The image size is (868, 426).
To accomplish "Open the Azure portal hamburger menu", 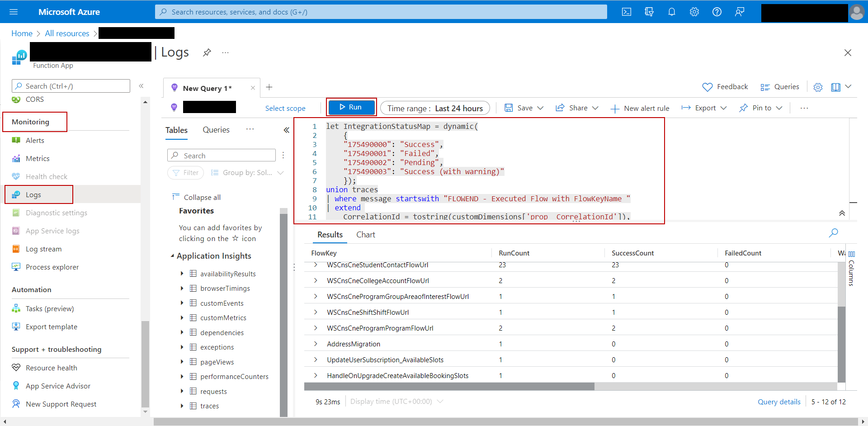I will [x=14, y=12].
